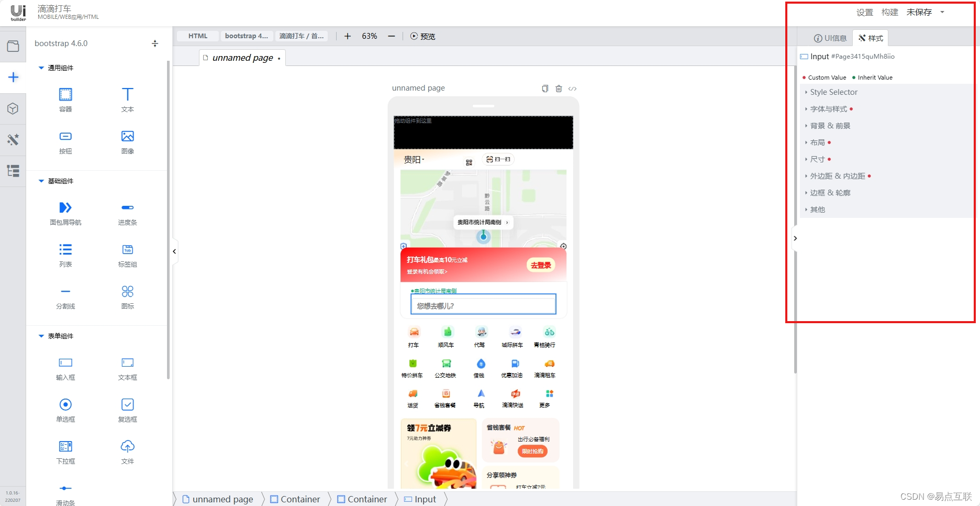Expand the 背景 & 前景 section
Viewport: 980px width, 506px height.
pos(886,126)
